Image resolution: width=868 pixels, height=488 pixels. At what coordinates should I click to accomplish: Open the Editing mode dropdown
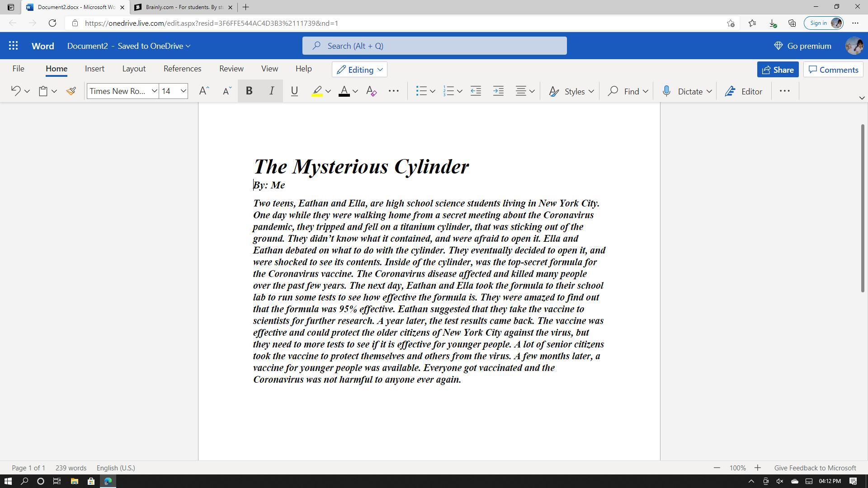[360, 70]
